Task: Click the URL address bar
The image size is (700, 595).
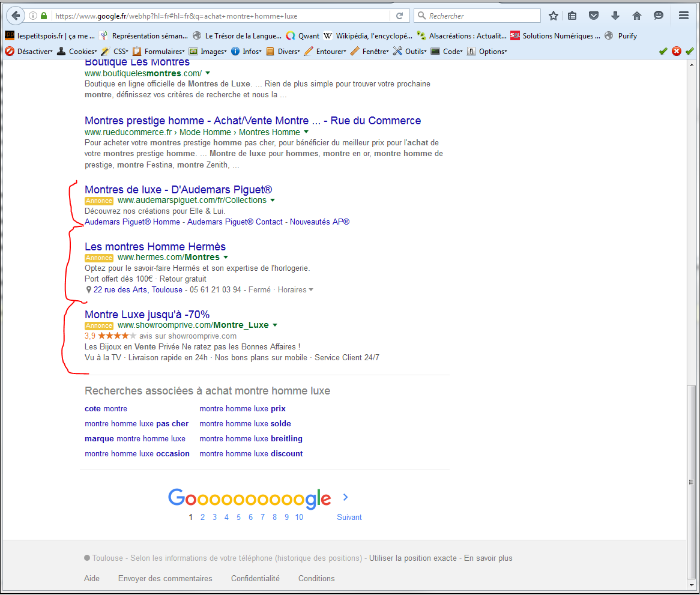Action: point(221,16)
